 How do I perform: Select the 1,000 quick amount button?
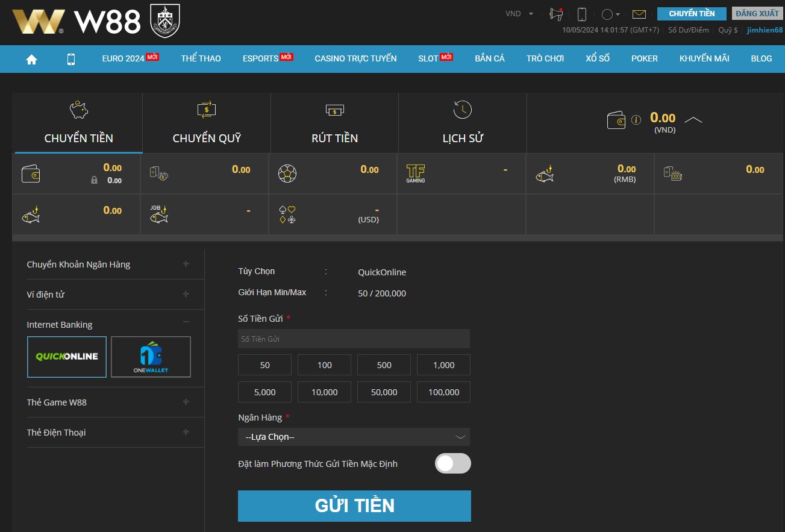[444, 365]
